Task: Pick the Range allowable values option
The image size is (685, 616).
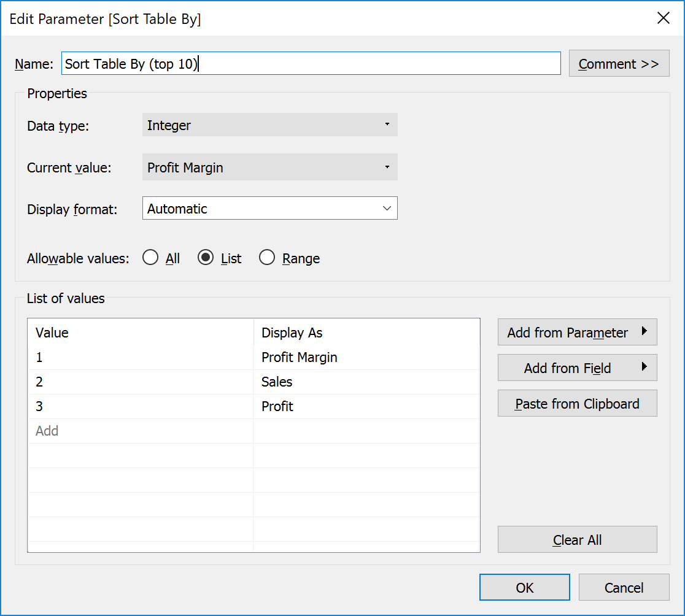Action: (268, 257)
